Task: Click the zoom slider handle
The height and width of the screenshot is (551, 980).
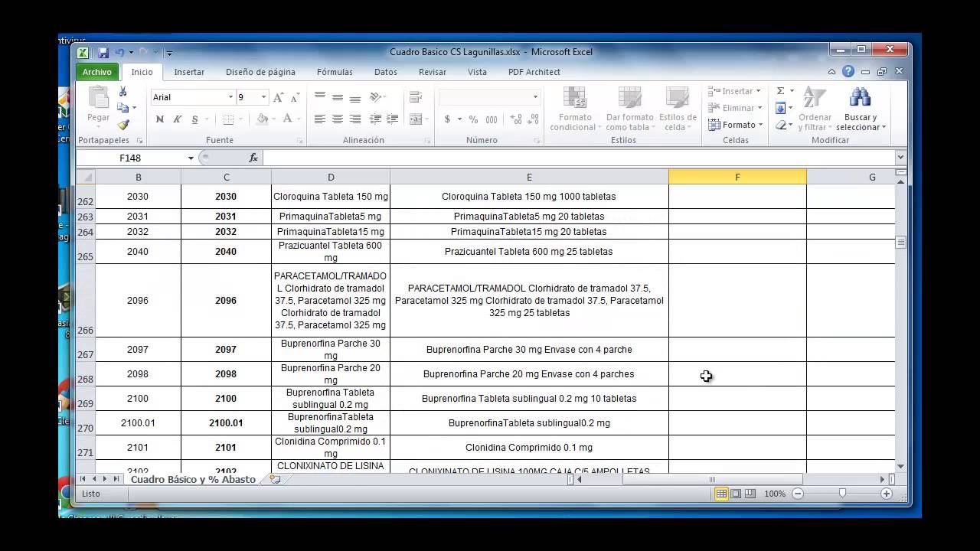Action: point(842,494)
